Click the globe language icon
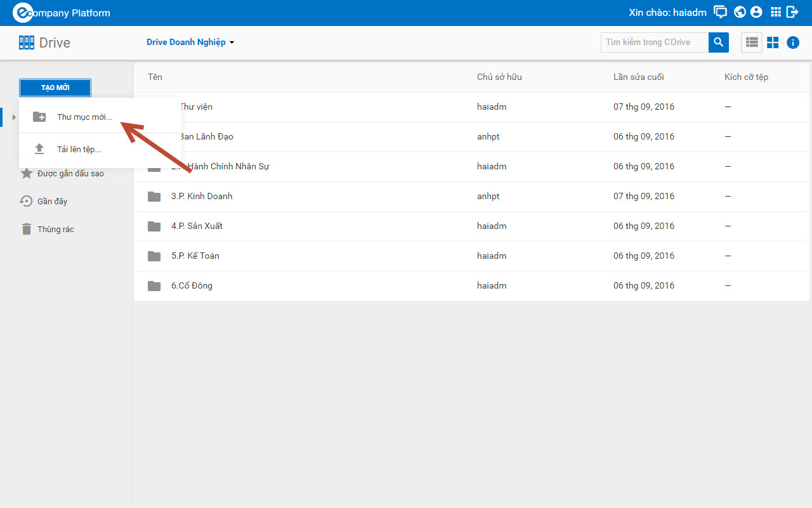812x508 pixels. tap(739, 12)
